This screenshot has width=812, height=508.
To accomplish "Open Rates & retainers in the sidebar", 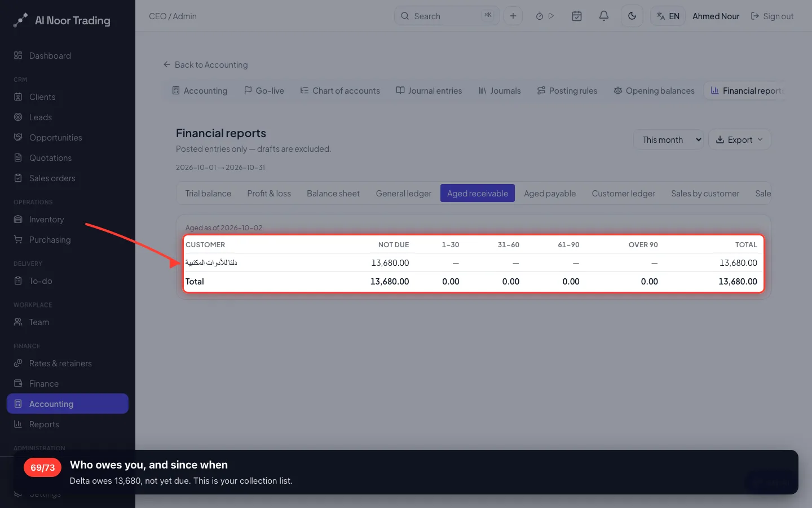I will tap(68, 363).
